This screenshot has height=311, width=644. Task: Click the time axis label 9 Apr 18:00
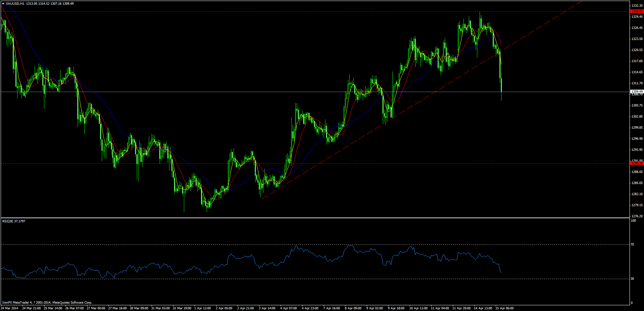[396, 308]
